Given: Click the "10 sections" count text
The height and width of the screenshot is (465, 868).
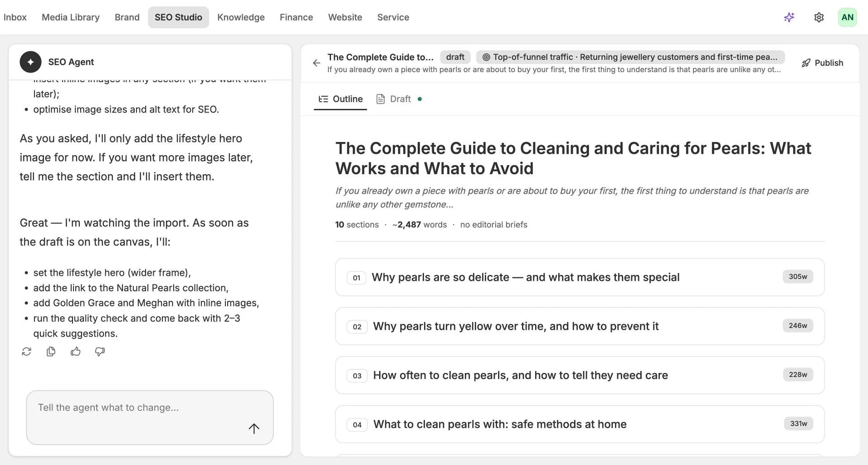Looking at the screenshot, I should (x=357, y=225).
